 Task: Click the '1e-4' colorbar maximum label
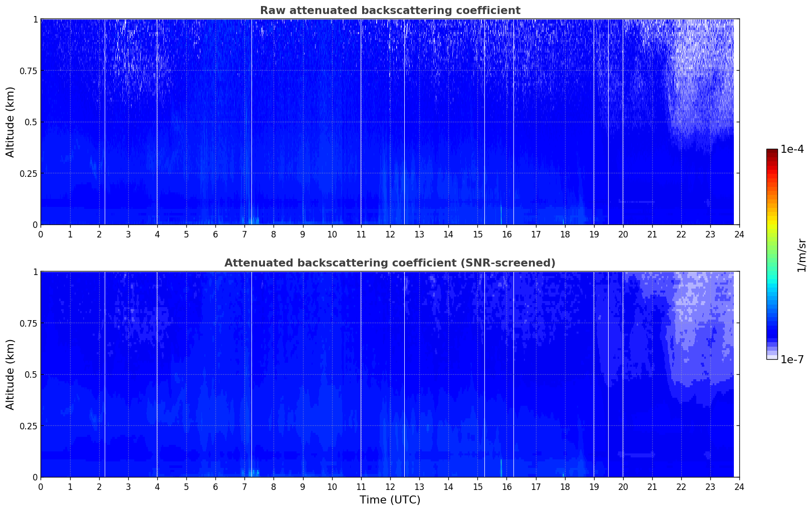click(792, 149)
